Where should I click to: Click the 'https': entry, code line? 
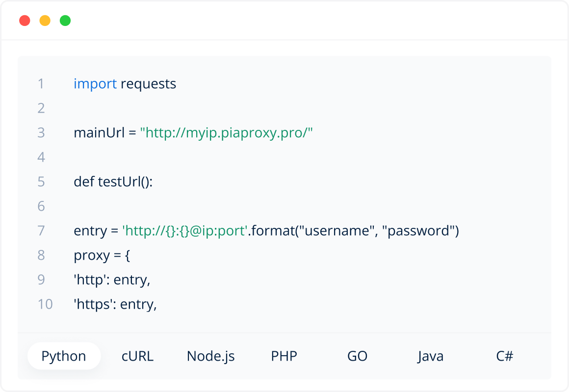coord(115,304)
